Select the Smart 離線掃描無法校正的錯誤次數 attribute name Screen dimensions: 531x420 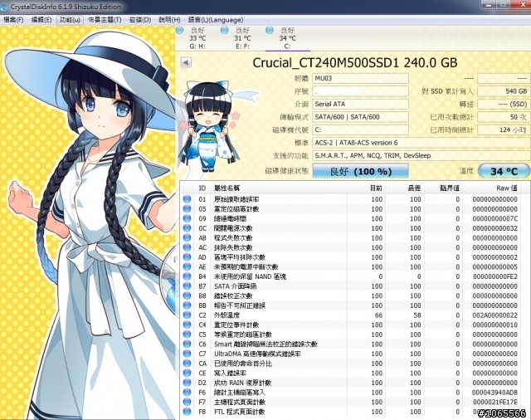coord(265,344)
